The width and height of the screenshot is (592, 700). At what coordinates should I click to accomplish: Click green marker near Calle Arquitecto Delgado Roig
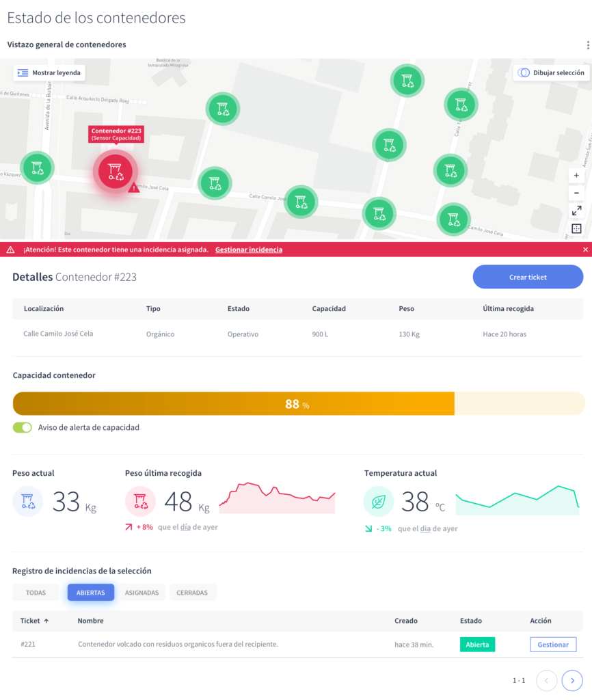click(223, 109)
